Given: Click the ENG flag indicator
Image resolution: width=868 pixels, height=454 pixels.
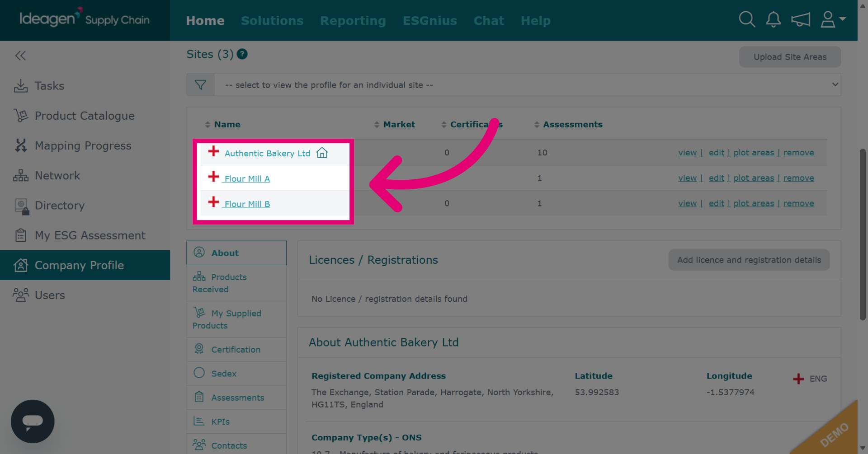Looking at the screenshot, I should click(x=810, y=379).
